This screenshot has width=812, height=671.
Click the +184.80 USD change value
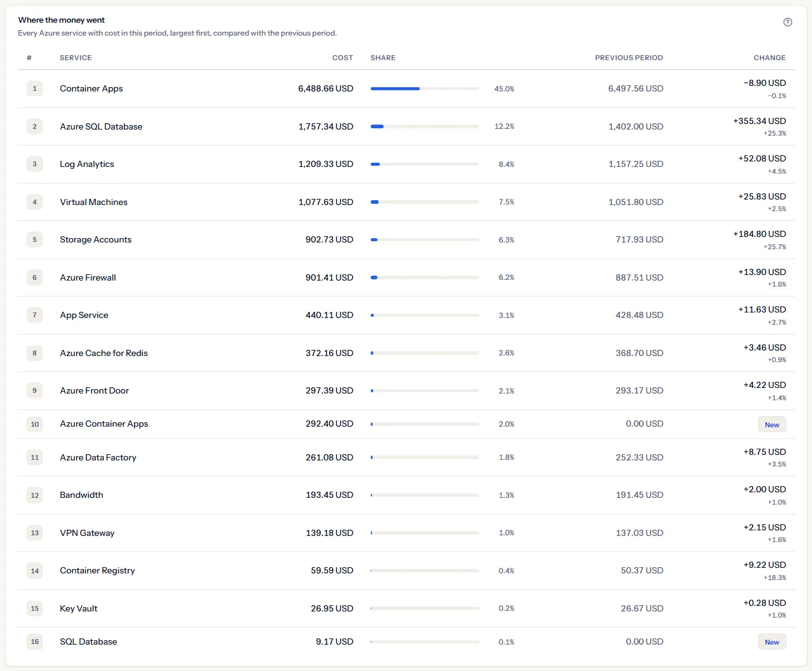760,234
